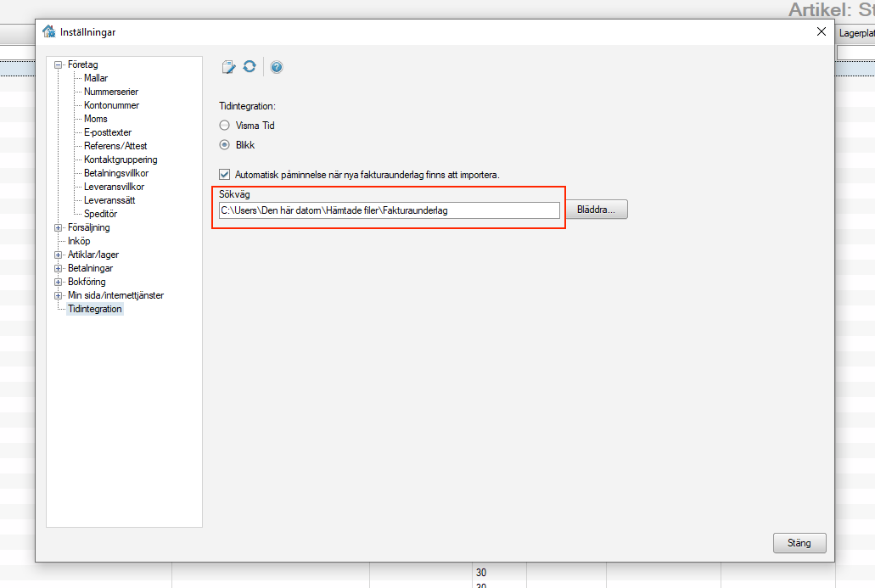875x588 pixels.
Task: Expand the Artiklar/lager tree node
Action: point(58,255)
